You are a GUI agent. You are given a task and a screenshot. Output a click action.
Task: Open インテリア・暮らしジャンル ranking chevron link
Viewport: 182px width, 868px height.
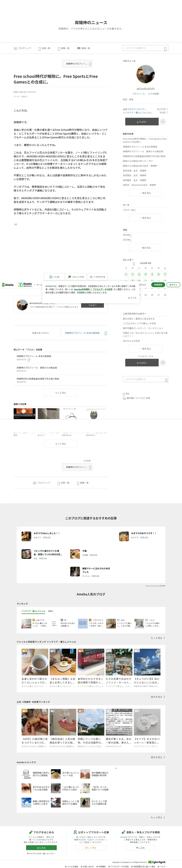(x=137, y=113)
